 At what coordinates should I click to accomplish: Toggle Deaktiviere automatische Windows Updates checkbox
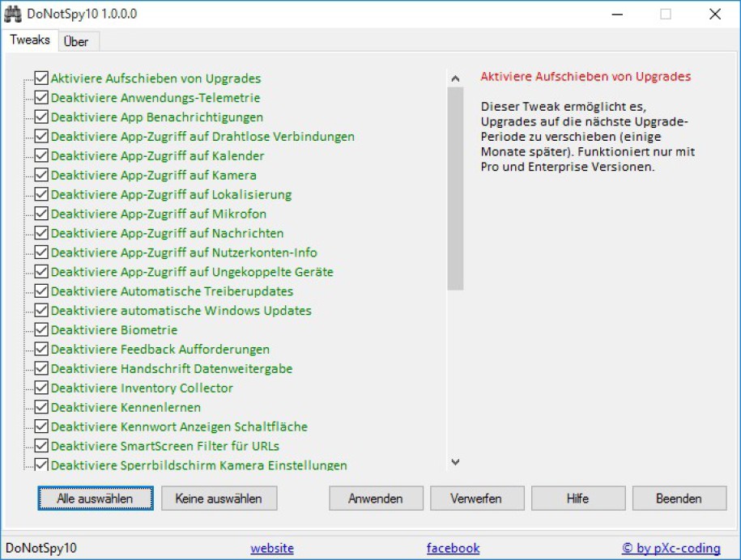[x=42, y=311]
